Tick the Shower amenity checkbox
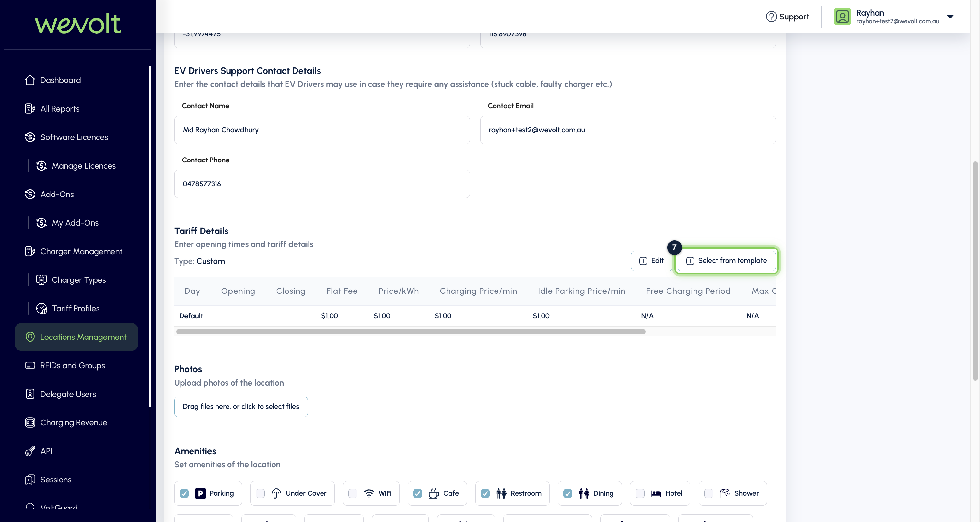The height and width of the screenshot is (522, 980). [x=709, y=493]
